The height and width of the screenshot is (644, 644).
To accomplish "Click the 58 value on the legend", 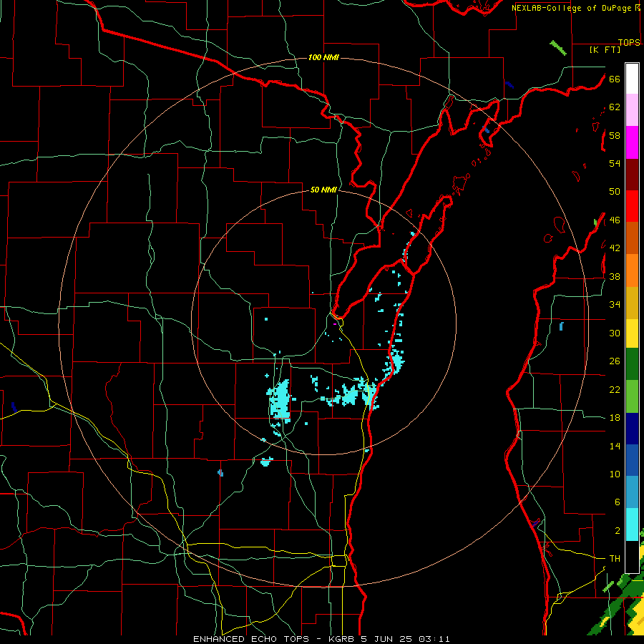I will point(615,135).
